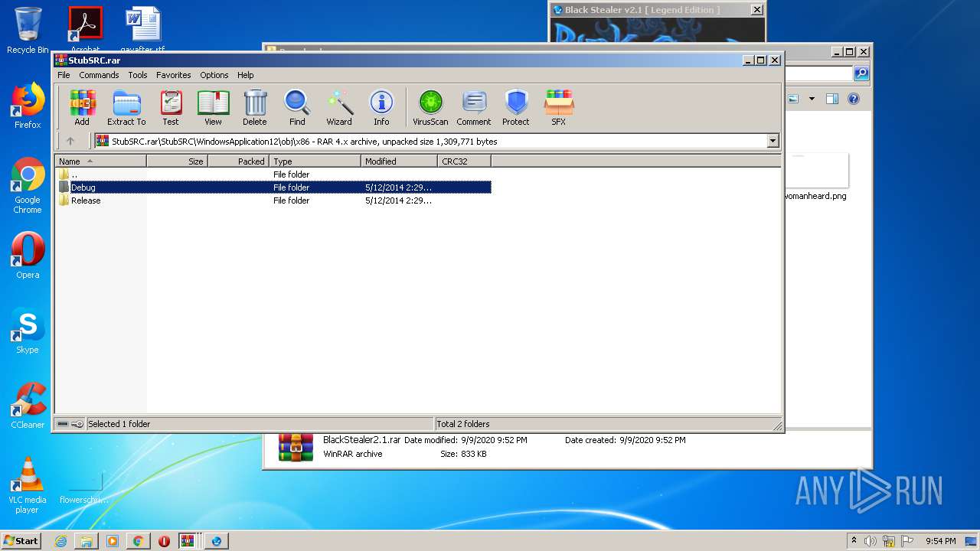Click the Test archive icon
This screenshot has width=980, height=551.
tap(171, 107)
